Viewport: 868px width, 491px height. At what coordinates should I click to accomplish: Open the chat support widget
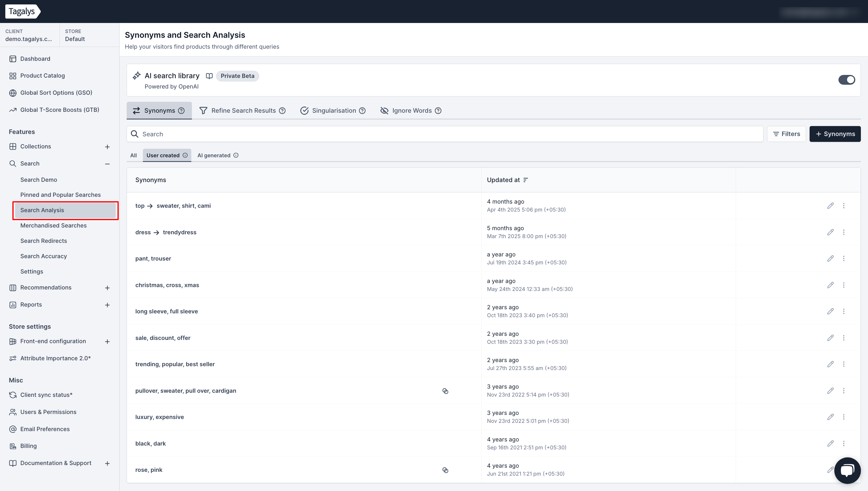click(x=847, y=470)
